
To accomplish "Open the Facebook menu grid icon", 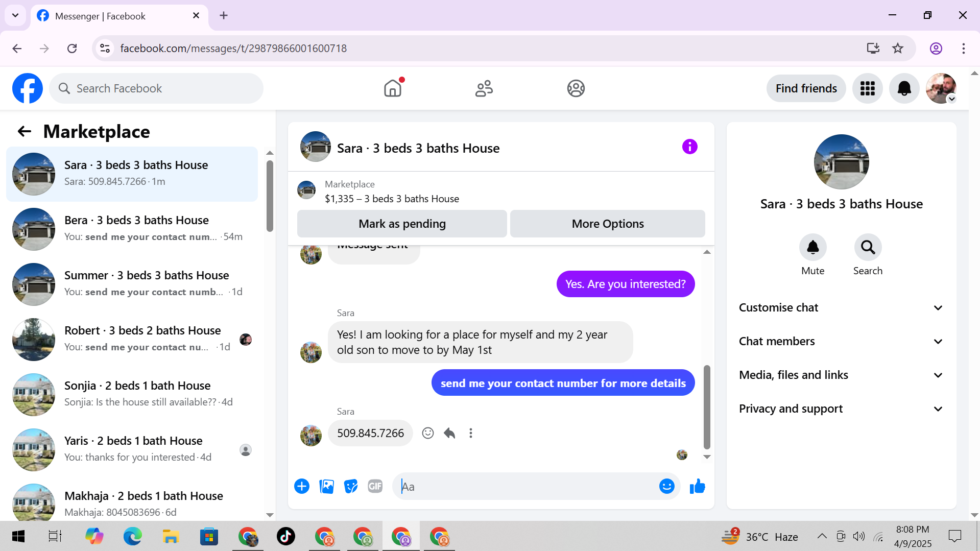I will (x=868, y=88).
